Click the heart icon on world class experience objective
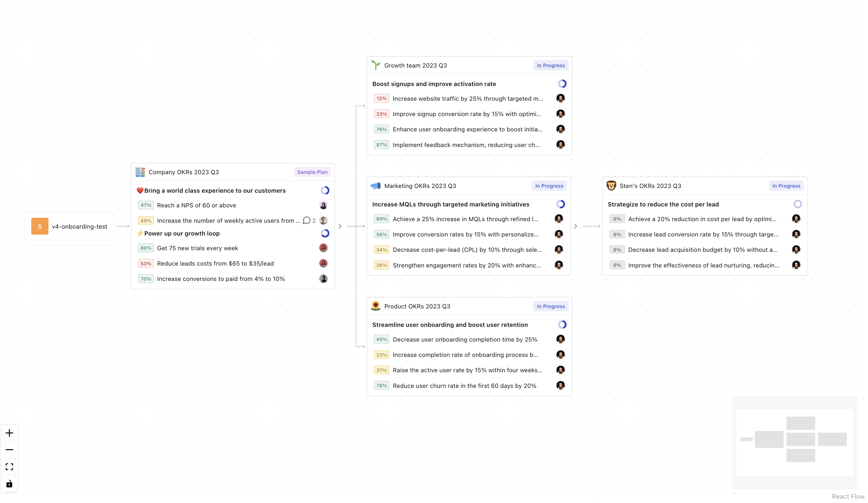The width and height of the screenshot is (868, 503). pos(140,190)
